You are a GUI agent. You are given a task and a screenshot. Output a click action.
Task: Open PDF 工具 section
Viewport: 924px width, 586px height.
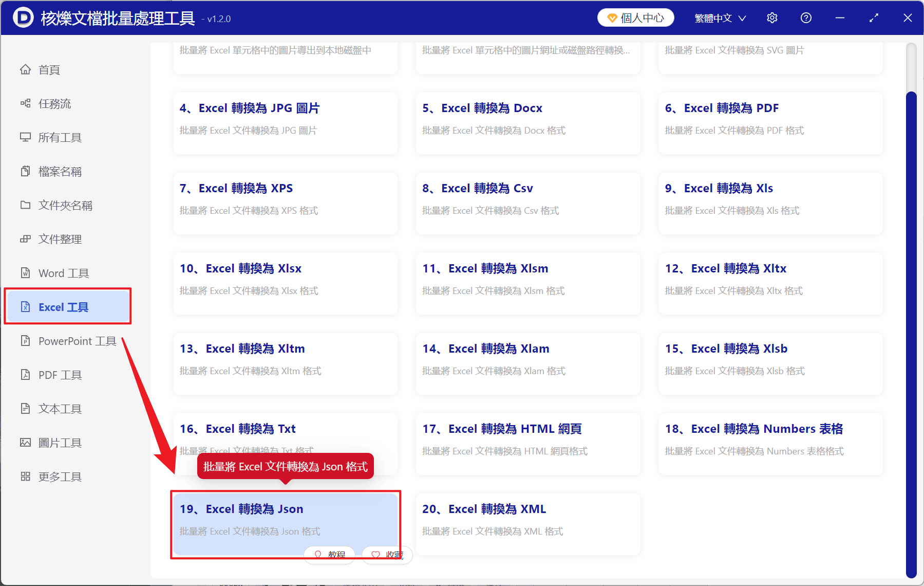67,375
